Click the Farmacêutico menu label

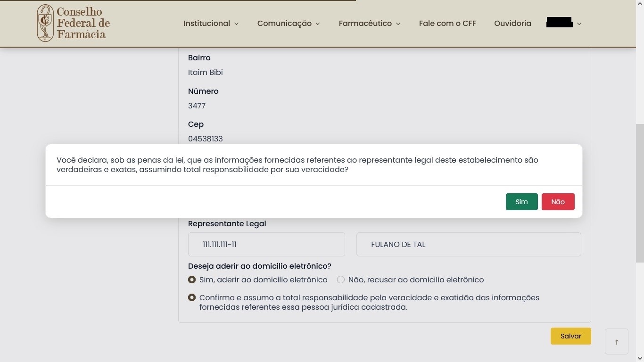[x=365, y=23]
